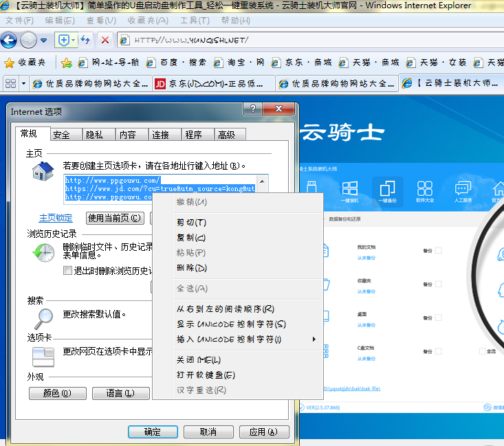Click the help question mark in Internet 选项
This screenshot has width=504, height=446.
[x=253, y=109]
